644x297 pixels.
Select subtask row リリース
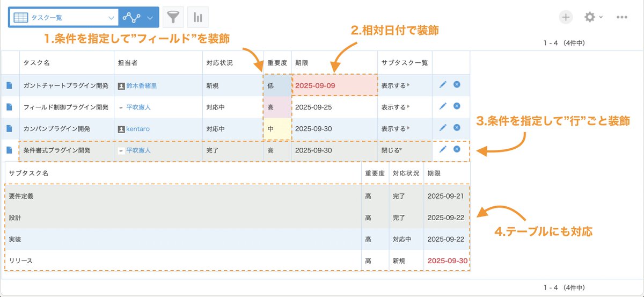238,260
